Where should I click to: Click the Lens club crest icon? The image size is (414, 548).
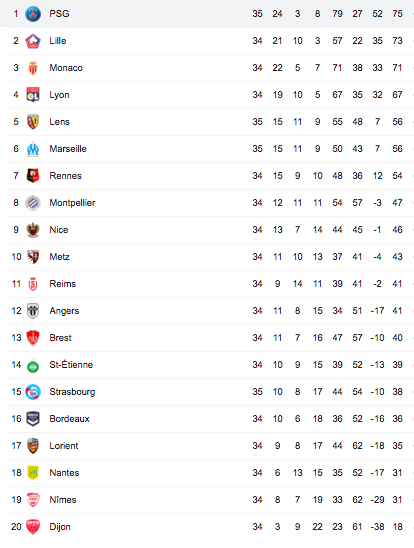pos(33,122)
